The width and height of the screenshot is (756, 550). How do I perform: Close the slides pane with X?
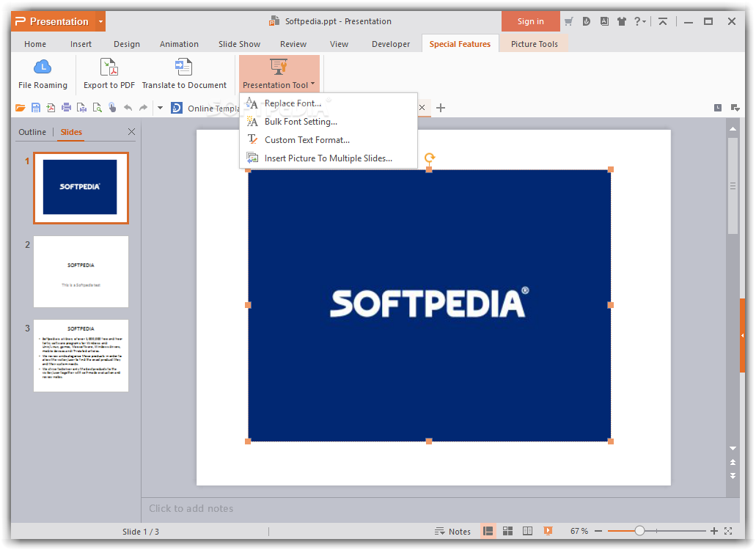tap(131, 131)
